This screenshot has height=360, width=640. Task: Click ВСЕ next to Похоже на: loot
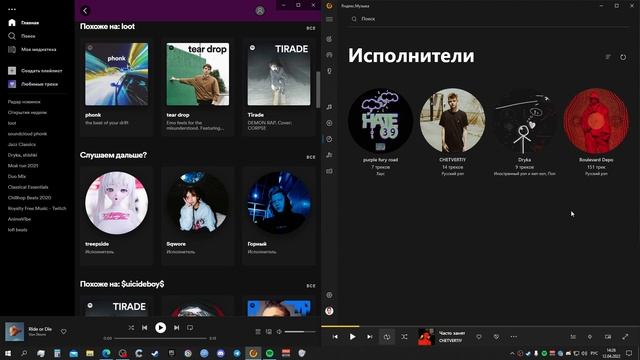click(311, 28)
